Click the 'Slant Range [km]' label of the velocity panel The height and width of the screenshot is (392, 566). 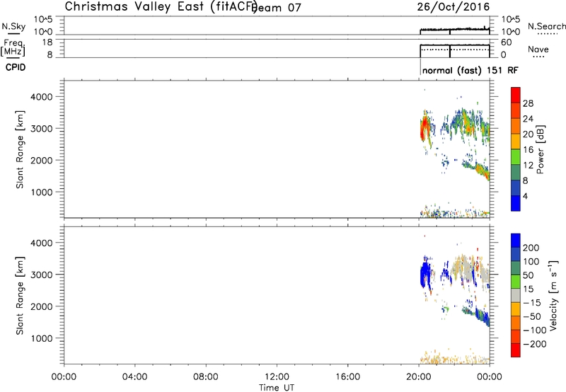(20, 296)
